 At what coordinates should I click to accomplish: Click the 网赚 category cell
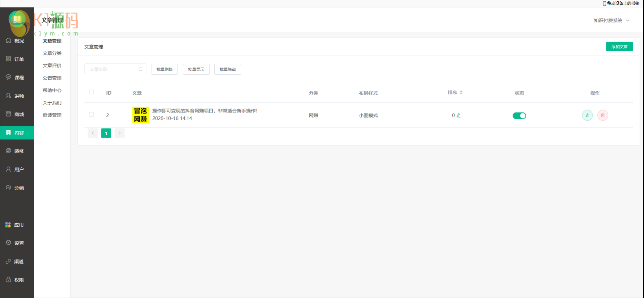pyautogui.click(x=313, y=116)
